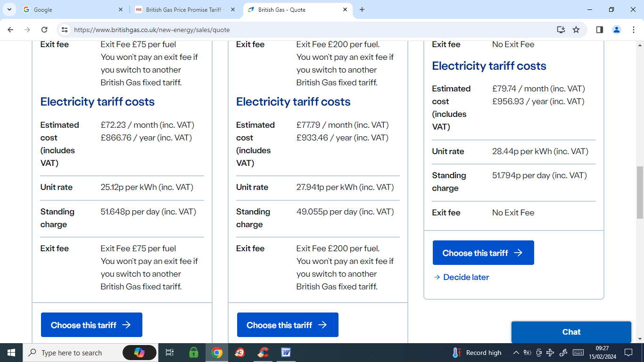
Task: Bookmark this page with the star icon
Action: coord(576,30)
